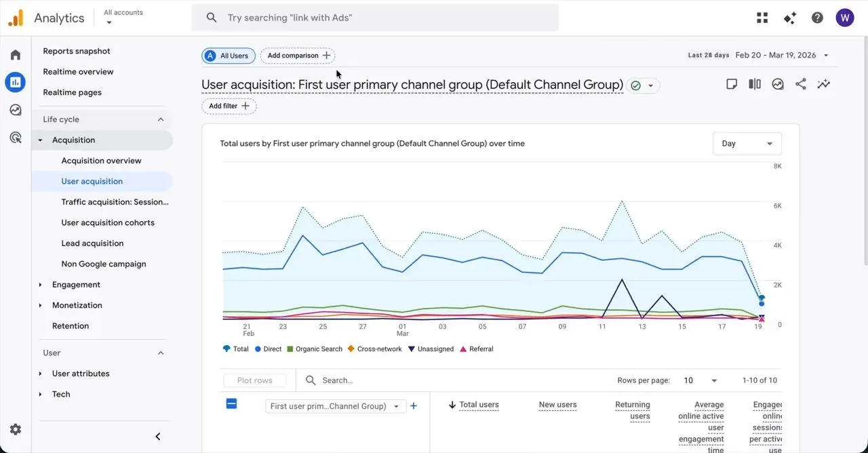
Task: Focus the top search bar "Try searching"
Action: tap(375, 18)
